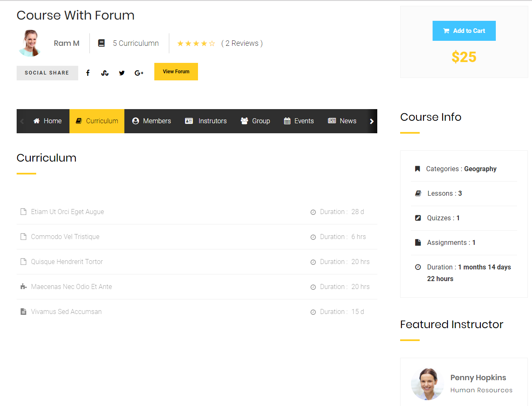Image resolution: width=532 pixels, height=406 pixels.
Task: Open lesson Etiam Ut Orci Eget Augue
Action: (x=67, y=212)
